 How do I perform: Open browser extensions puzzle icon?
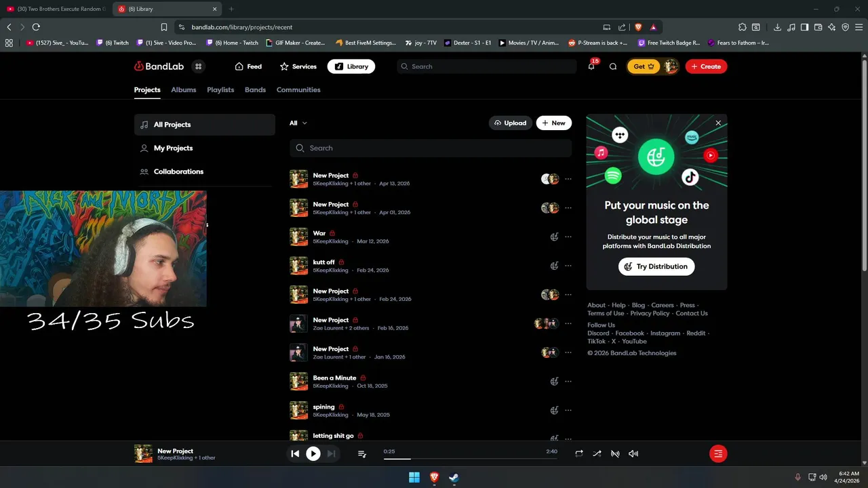coord(743,27)
